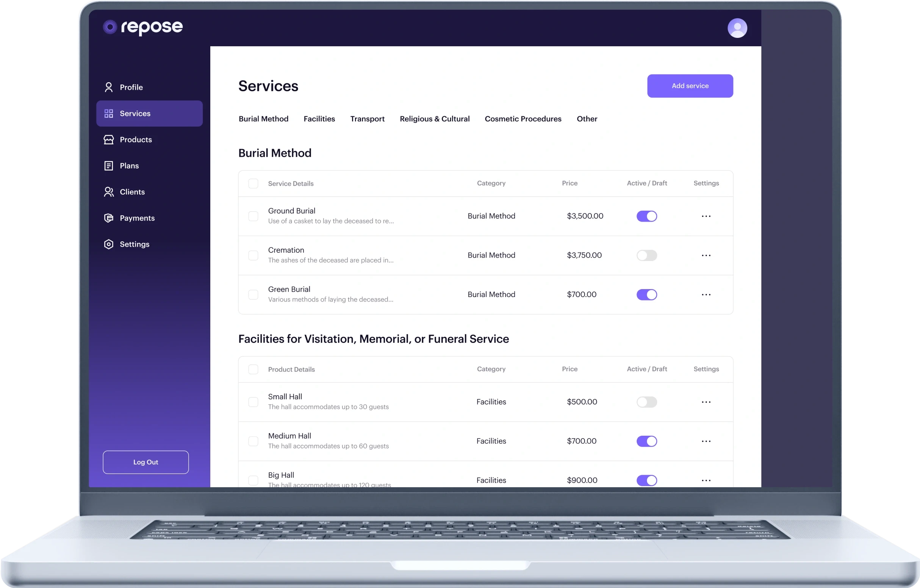This screenshot has width=920, height=588.
Task: Click the user profile avatar icon
Action: coord(736,28)
